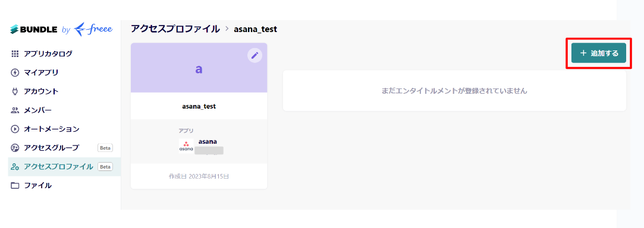Viewport: 644px width, 228px height.
Task: Click the pencil edit icon on profile card
Action: click(255, 55)
